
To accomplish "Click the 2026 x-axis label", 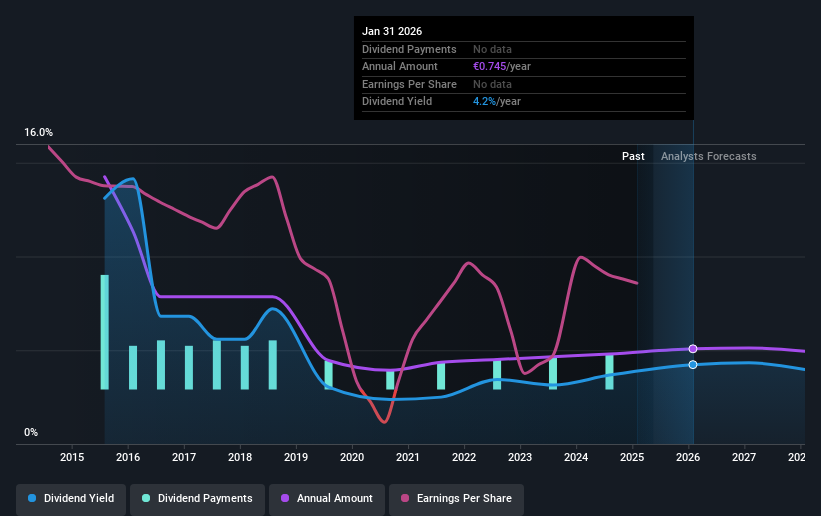I will click(x=688, y=457).
